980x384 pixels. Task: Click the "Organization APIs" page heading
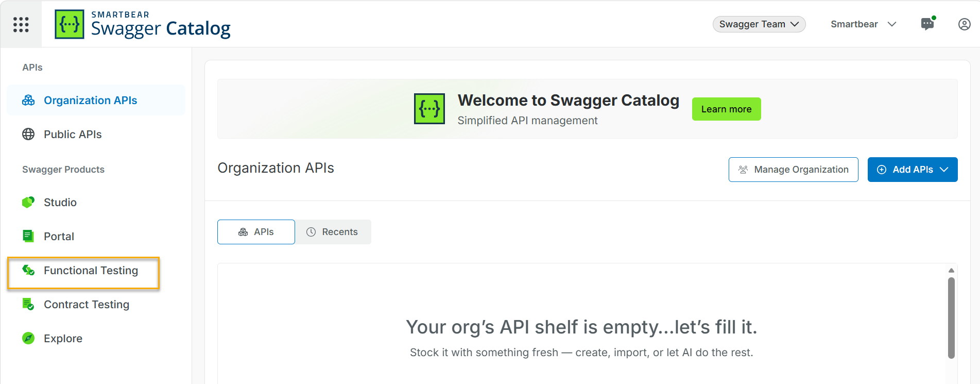tap(276, 168)
